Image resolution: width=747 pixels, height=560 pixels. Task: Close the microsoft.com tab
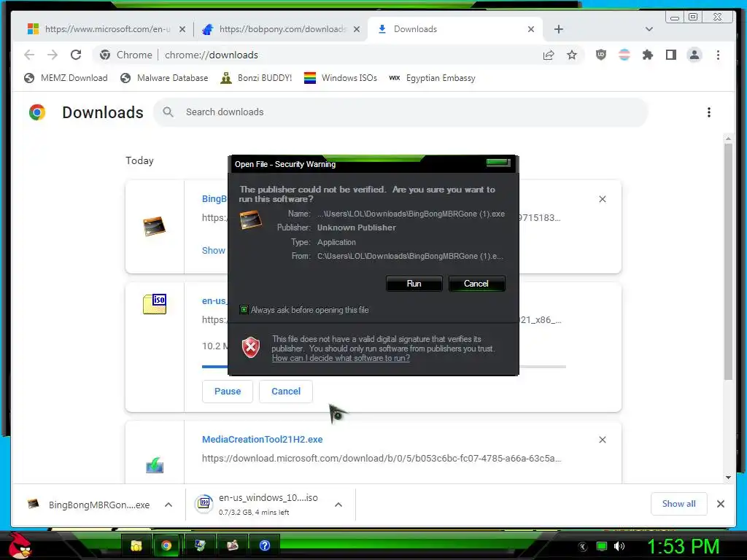click(182, 29)
